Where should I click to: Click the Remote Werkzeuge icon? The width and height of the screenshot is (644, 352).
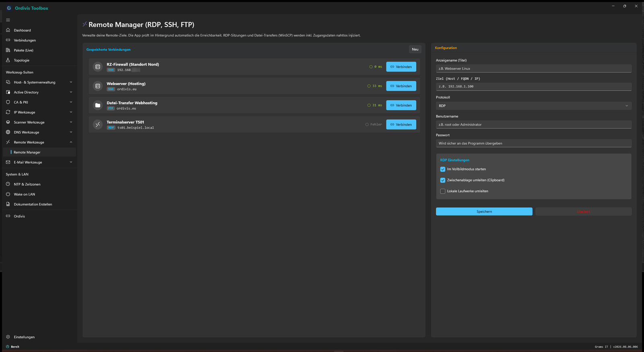[8, 142]
